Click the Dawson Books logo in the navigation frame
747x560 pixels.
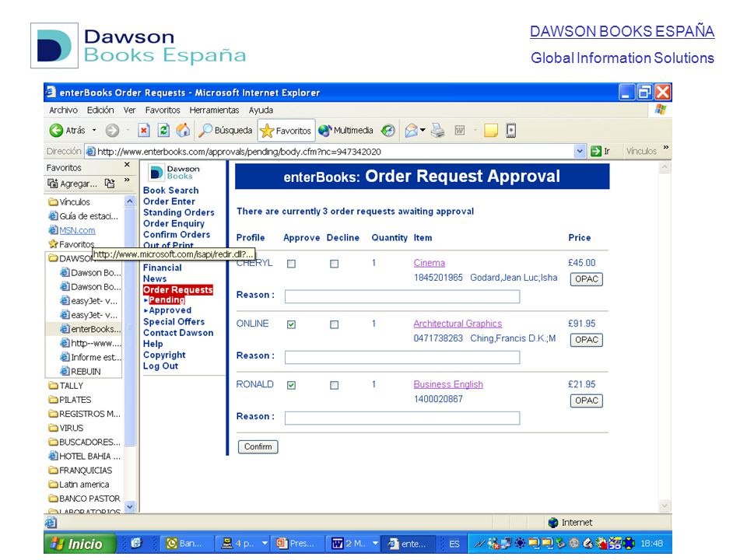(174, 172)
